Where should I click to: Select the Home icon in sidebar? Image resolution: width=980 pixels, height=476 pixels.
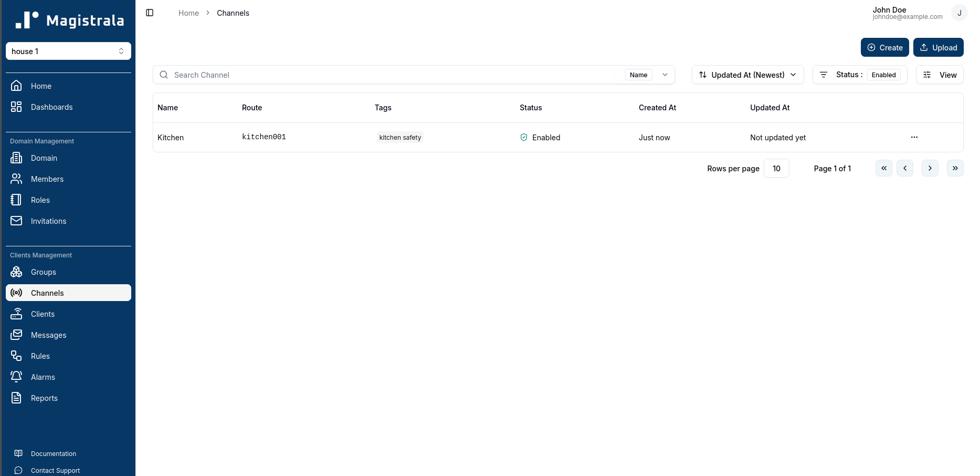[16, 86]
